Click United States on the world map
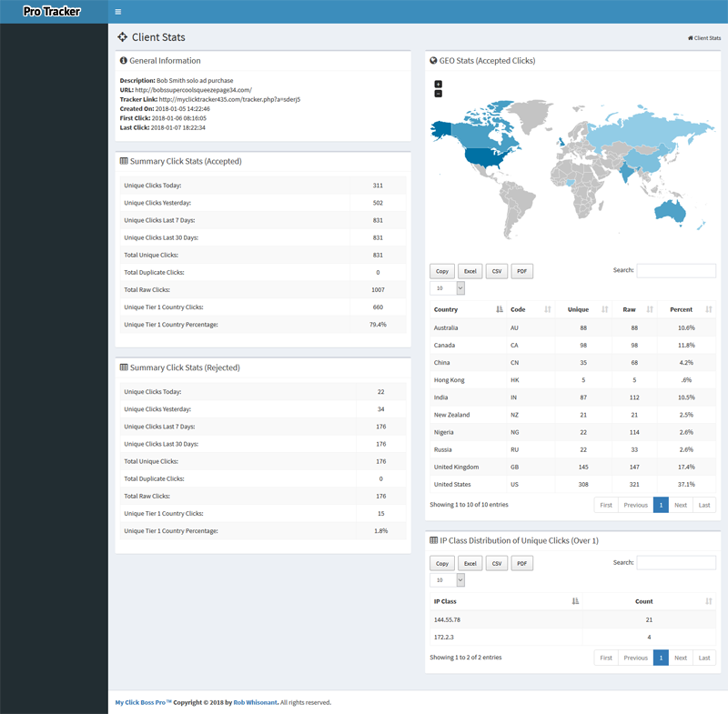This screenshot has width=728, height=714. click(480, 155)
